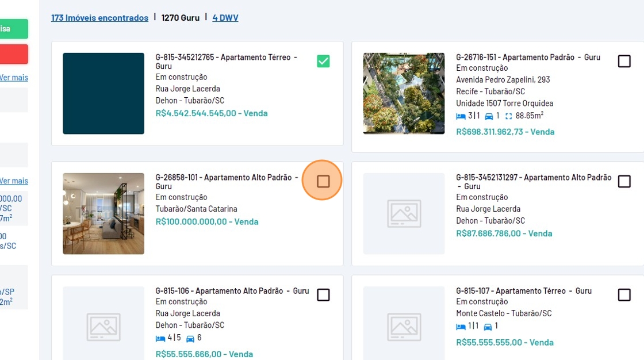Switch to the 4 DWV results

[x=225, y=18]
